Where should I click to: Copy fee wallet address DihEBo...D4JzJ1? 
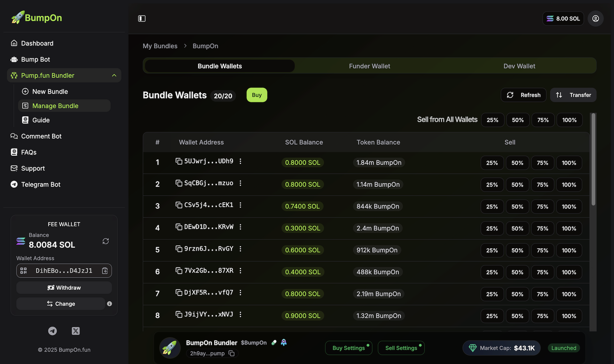coord(105,271)
